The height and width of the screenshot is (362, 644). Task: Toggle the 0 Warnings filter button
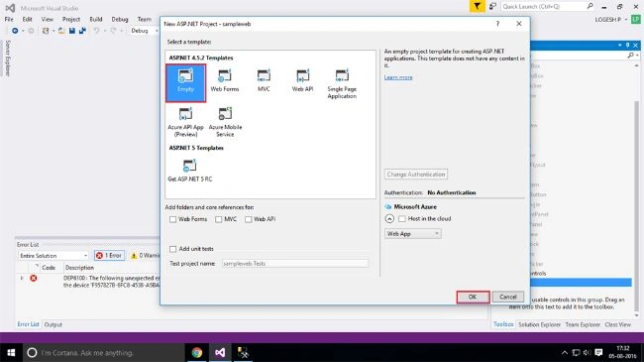(x=145, y=256)
